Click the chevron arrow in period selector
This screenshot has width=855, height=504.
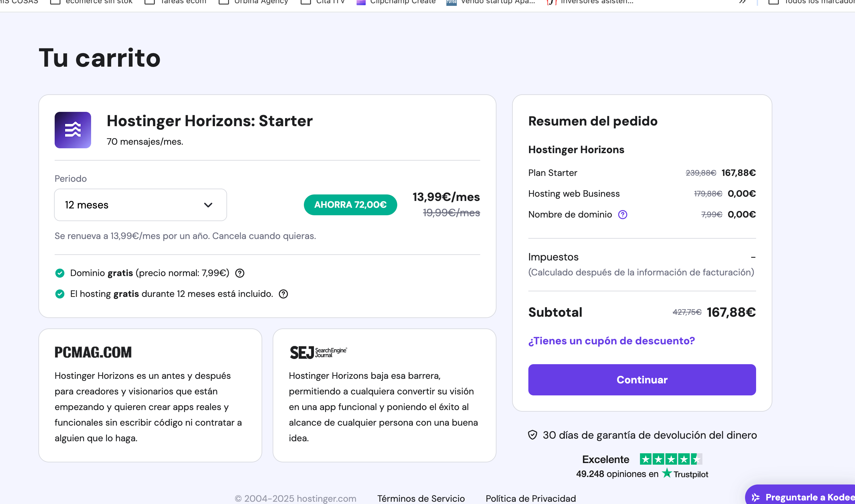click(208, 205)
